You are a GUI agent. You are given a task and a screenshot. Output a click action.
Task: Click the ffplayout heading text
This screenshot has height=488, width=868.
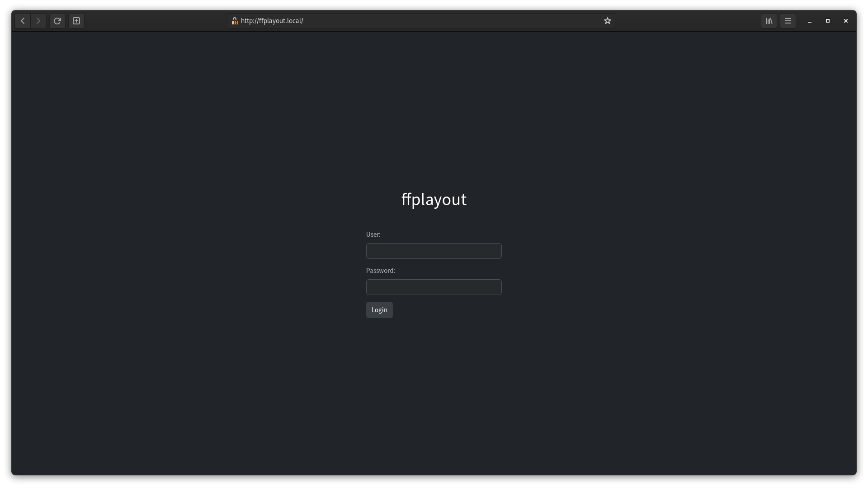pyautogui.click(x=434, y=199)
